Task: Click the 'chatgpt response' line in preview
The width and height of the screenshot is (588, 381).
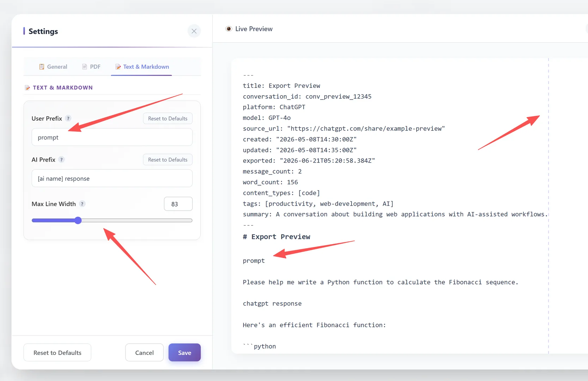Action: (x=272, y=304)
